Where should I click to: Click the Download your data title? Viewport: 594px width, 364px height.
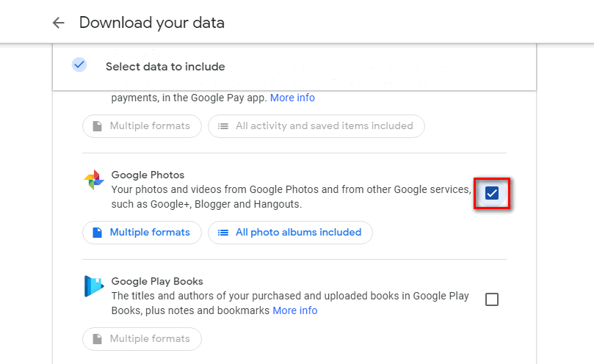152,23
